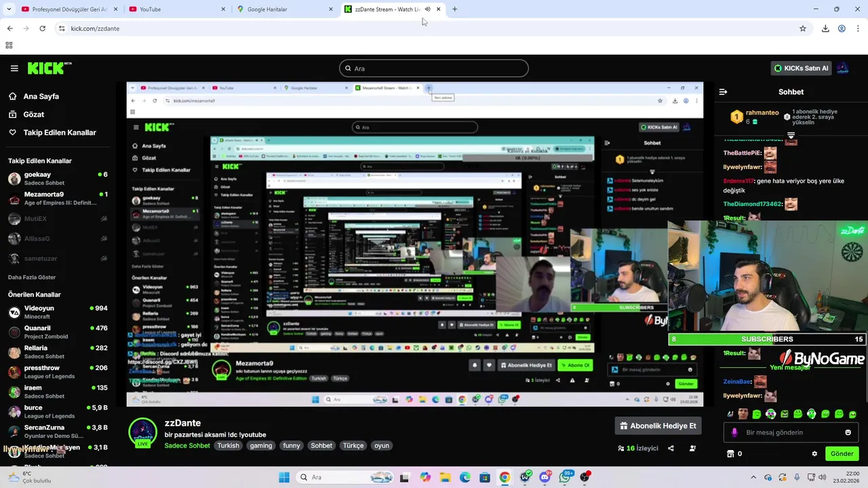Click the funny tag
Image resolution: width=868 pixels, height=488 pixels.
tap(292, 445)
